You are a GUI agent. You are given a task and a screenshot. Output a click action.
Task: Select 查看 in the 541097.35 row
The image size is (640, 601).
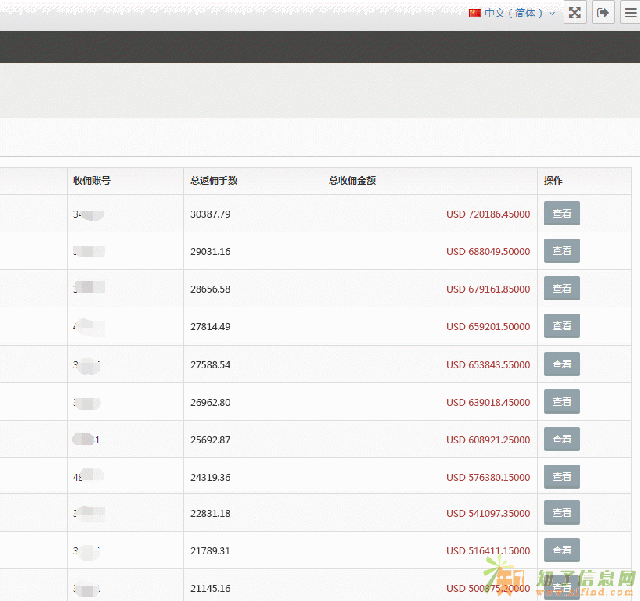pos(561,513)
